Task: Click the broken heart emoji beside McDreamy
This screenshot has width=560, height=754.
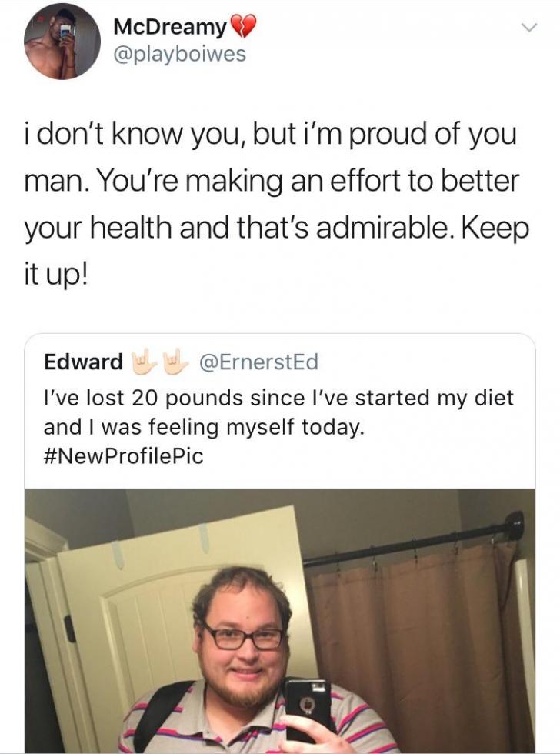Action: (x=242, y=28)
